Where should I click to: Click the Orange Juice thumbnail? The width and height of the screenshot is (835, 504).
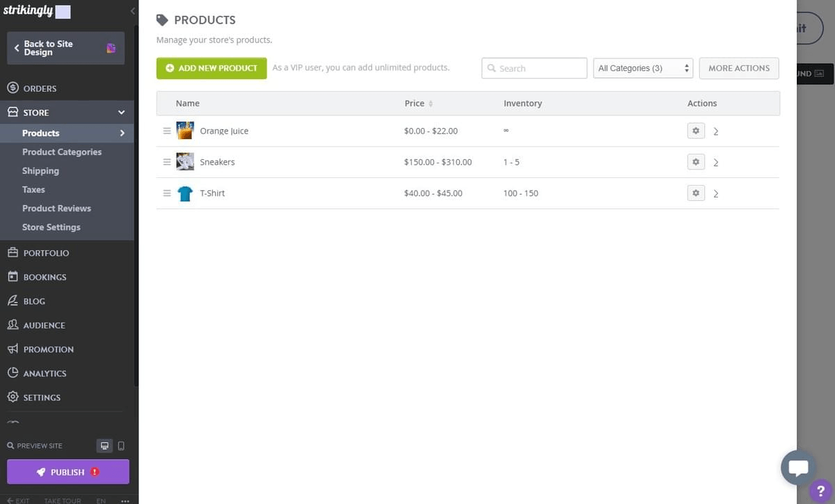(185, 131)
